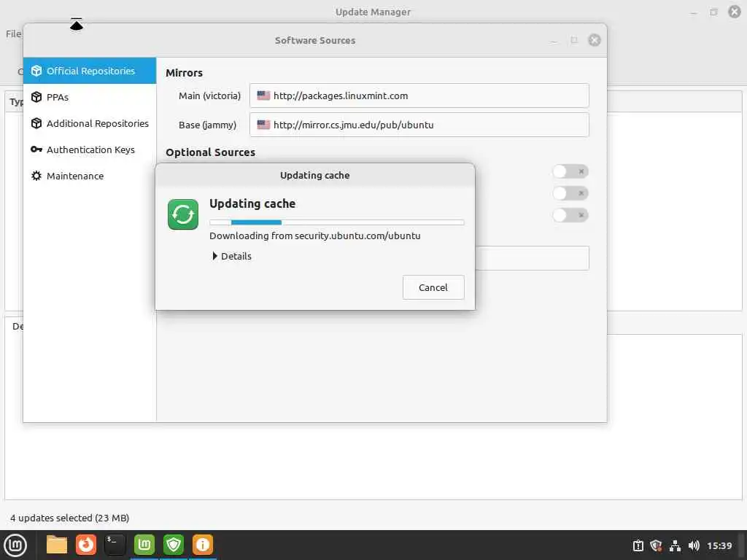Click the green Updating cache refresh icon
This screenshot has width=747, height=560.
pos(183,214)
